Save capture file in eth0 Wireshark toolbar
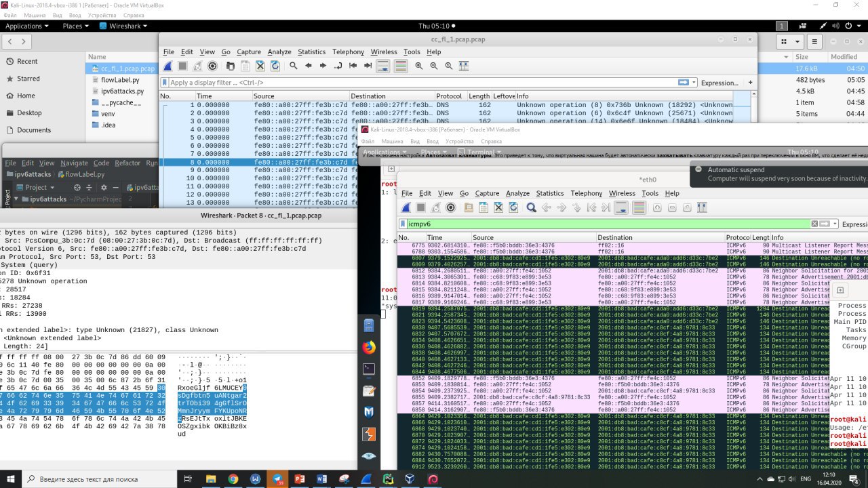868x488 pixels. coord(484,207)
